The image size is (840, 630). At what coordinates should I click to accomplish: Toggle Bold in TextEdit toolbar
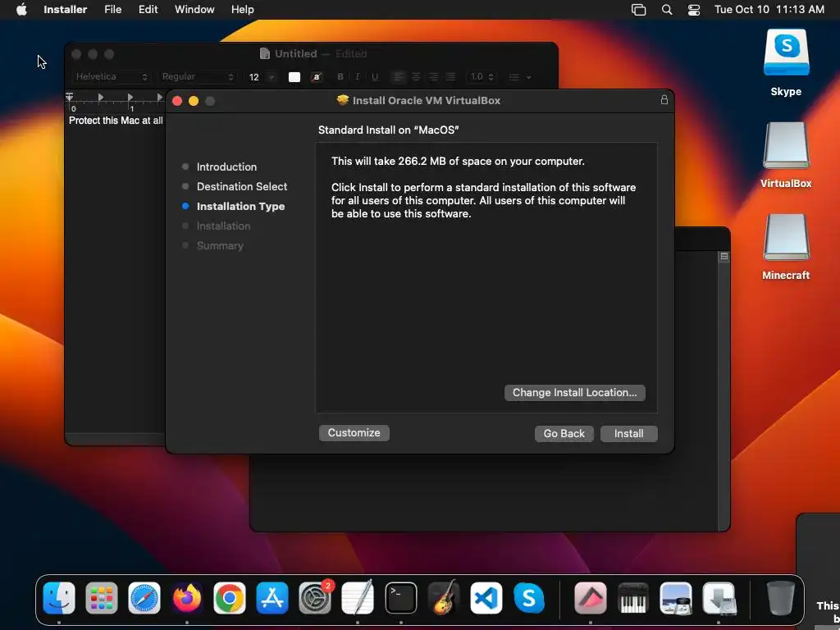340,76
